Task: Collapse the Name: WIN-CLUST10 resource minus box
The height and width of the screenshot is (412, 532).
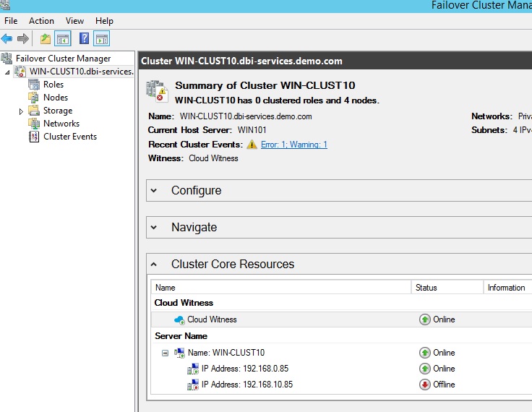Action: point(165,353)
